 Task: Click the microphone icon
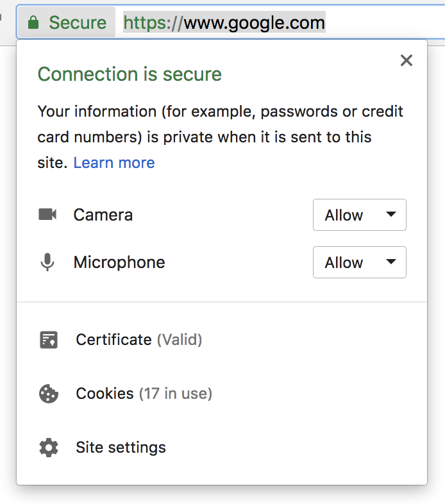[x=47, y=262]
